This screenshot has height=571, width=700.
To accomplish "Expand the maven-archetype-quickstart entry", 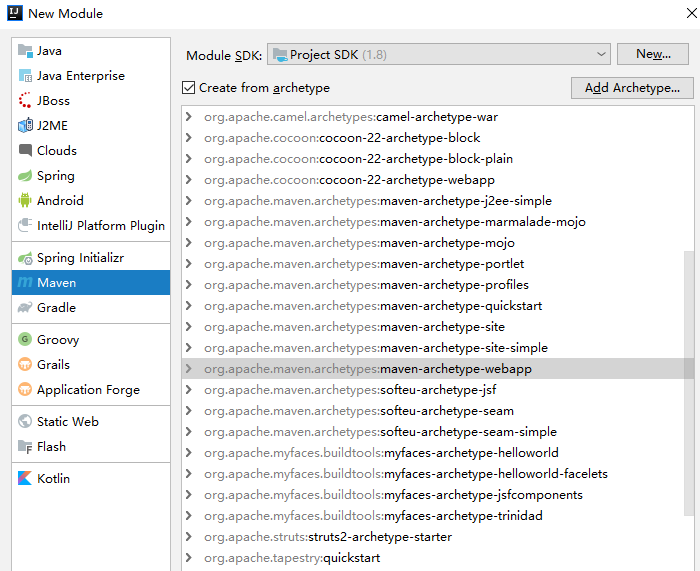I will click(x=189, y=306).
